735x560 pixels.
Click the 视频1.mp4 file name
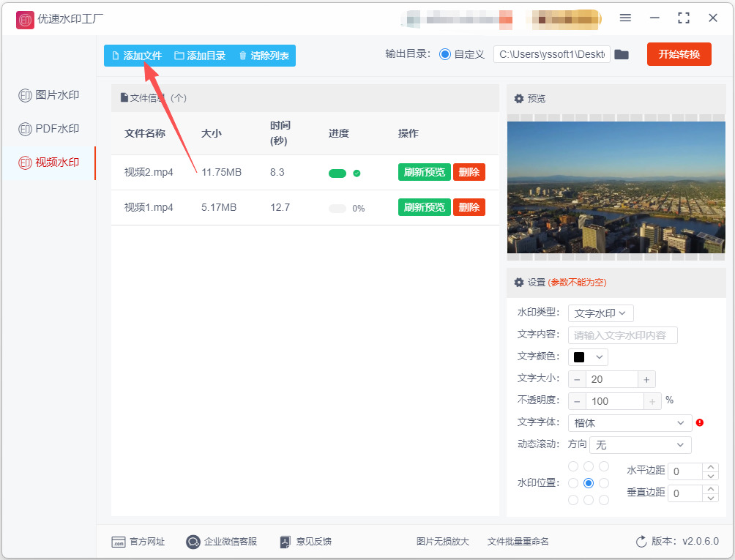(x=149, y=207)
